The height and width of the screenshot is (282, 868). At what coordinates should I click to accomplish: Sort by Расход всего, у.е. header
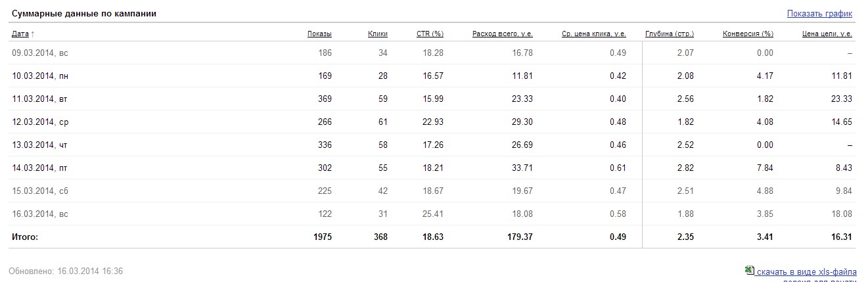coord(502,34)
